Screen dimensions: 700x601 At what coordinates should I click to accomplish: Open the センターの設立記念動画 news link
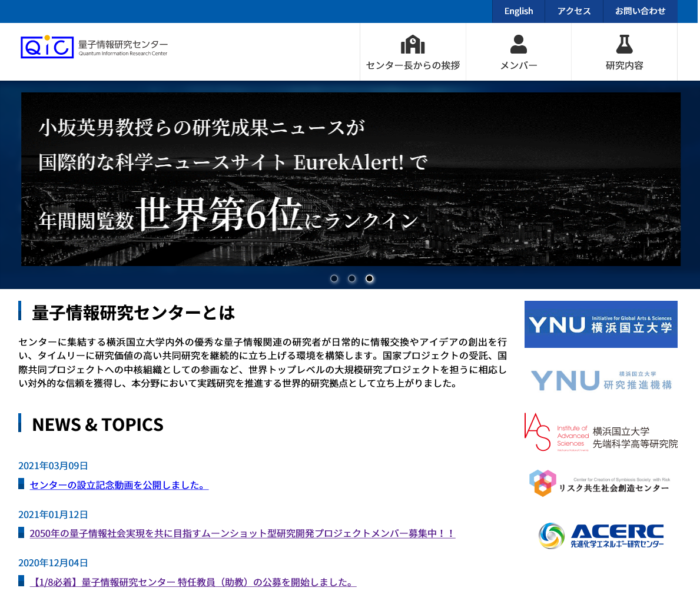[x=119, y=485]
